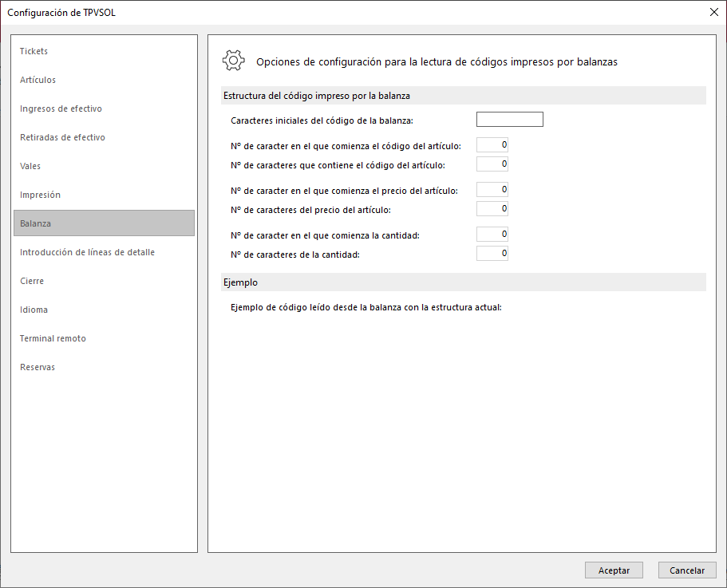Open Impresión configuration
The height and width of the screenshot is (588, 727).
point(104,195)
